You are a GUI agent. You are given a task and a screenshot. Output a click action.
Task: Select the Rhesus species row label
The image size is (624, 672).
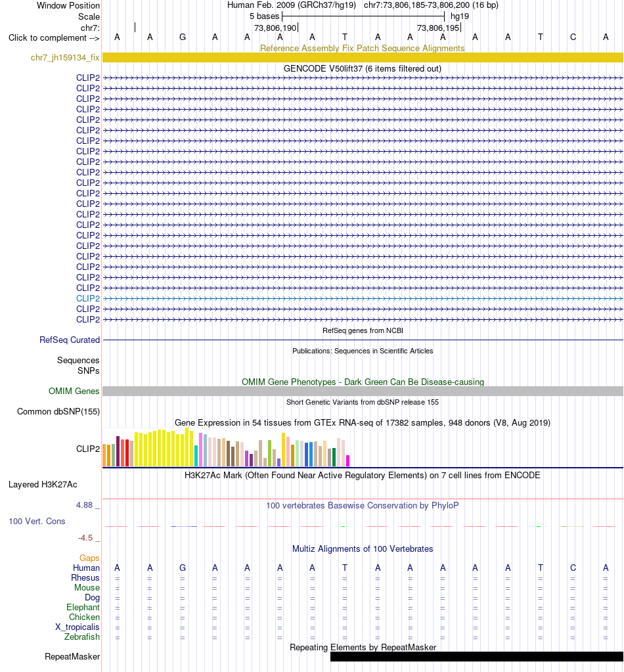[85, 577]
